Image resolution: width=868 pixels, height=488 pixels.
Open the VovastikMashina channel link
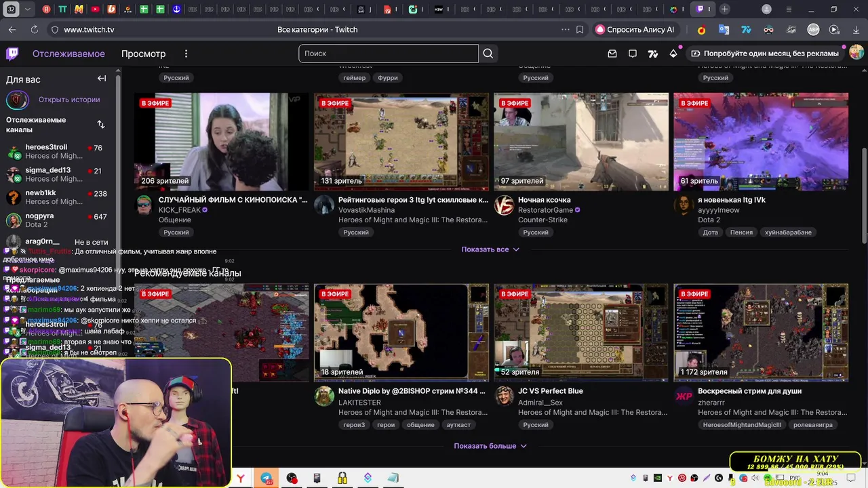click(x=366, y=210)
